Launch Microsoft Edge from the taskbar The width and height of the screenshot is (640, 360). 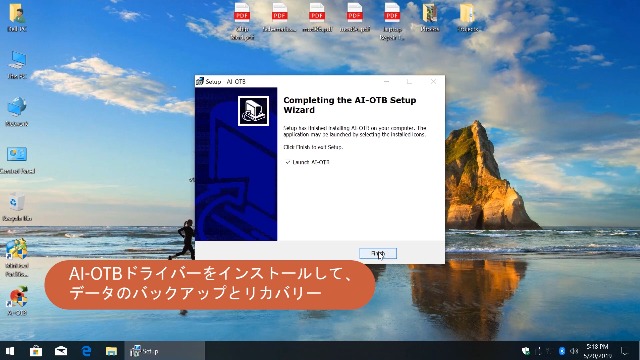(x=87, y=351)
